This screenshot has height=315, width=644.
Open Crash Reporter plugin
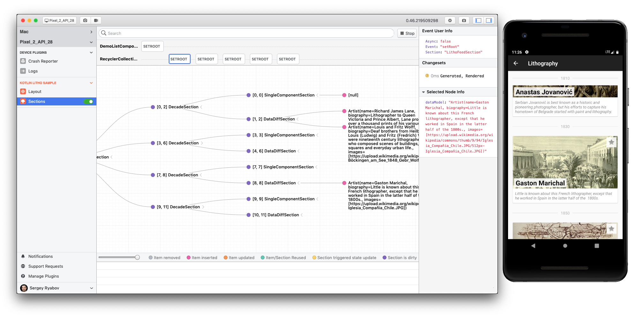click(43, 61)
